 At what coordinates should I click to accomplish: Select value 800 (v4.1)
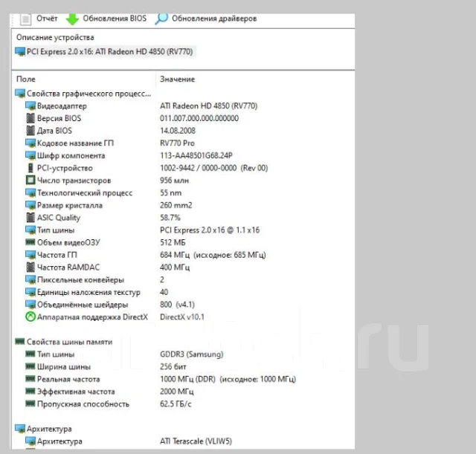click(177, 305)
